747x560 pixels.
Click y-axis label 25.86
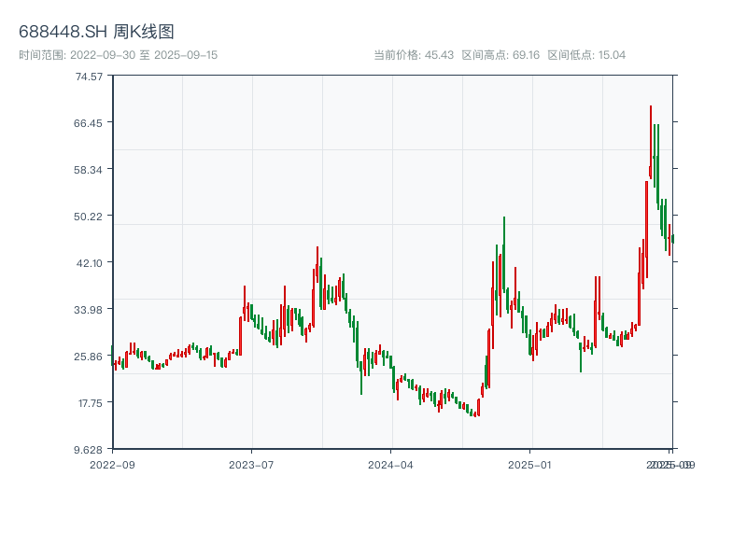[x=88, y=357]
